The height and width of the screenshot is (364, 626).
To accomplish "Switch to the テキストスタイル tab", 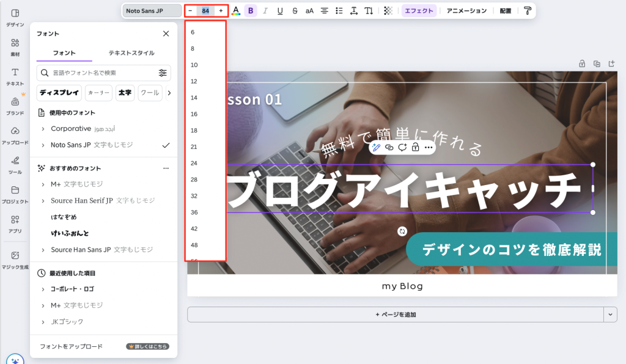I will (131, 53).
